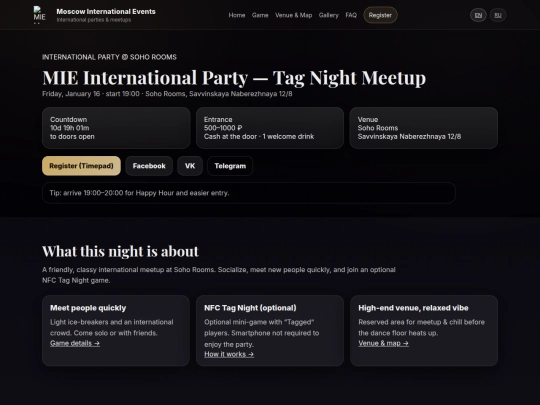
Task: Open the Gallery nav link
Action: [x=329, y=15]
